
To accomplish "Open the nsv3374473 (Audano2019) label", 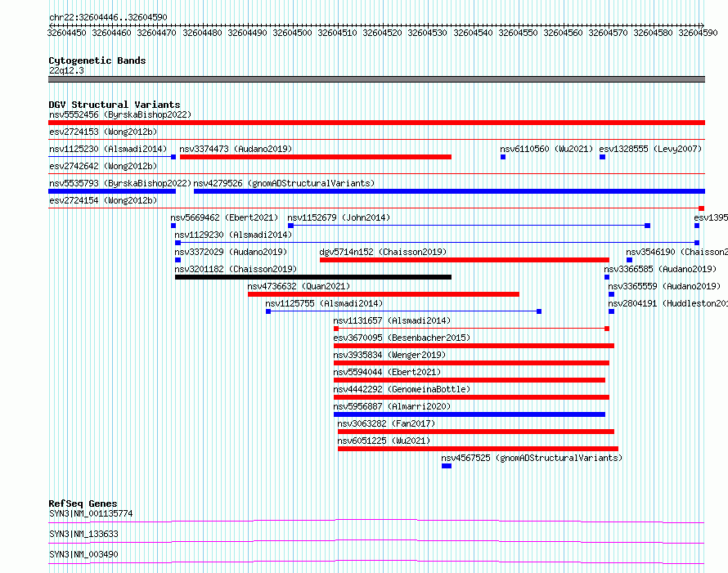I will [x=236, y=149].
